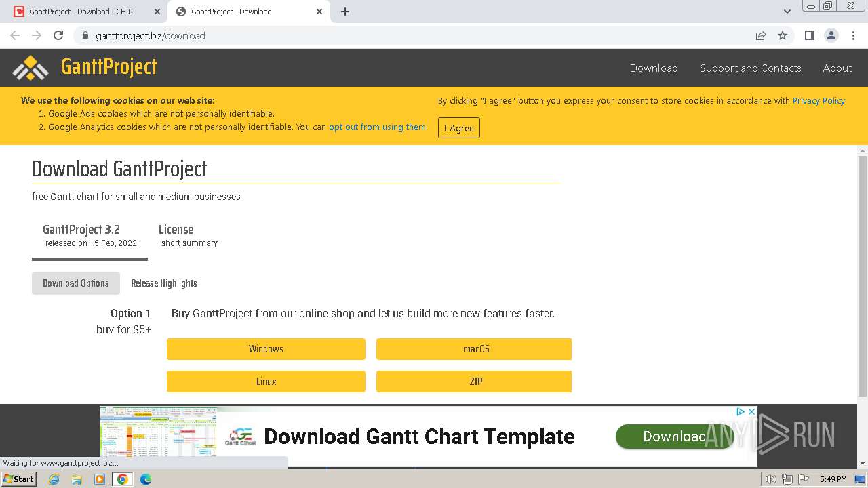Open Internet Explorer from the taskbar

54,479
